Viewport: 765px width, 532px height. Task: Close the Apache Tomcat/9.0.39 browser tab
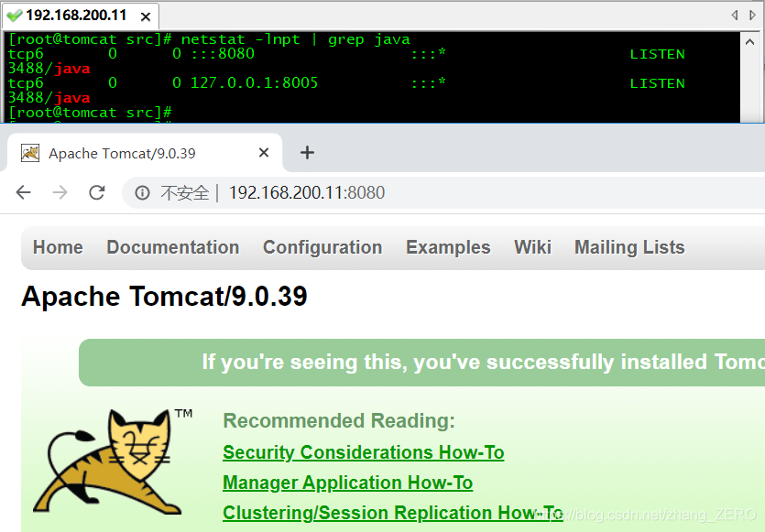coord(264,153)
